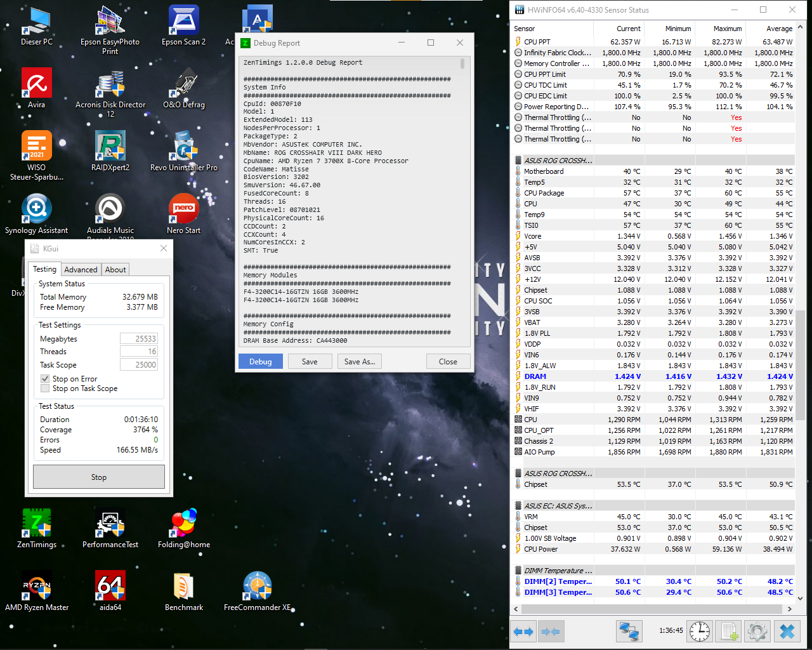812x650 pixels.
Task: Open ZenTimings desktop shortcut
Action: pos(37,528)
